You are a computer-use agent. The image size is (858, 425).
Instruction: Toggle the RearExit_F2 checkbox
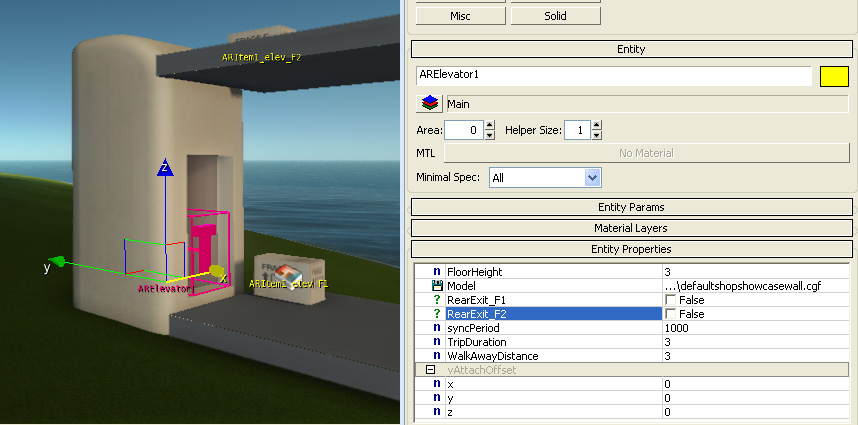[x=670, y=314]
